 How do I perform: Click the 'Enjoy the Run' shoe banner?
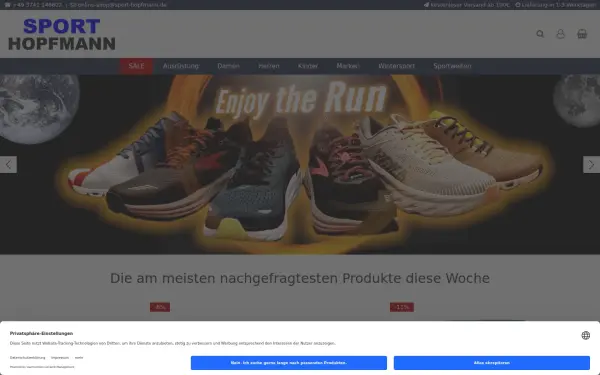click(300, 165)
